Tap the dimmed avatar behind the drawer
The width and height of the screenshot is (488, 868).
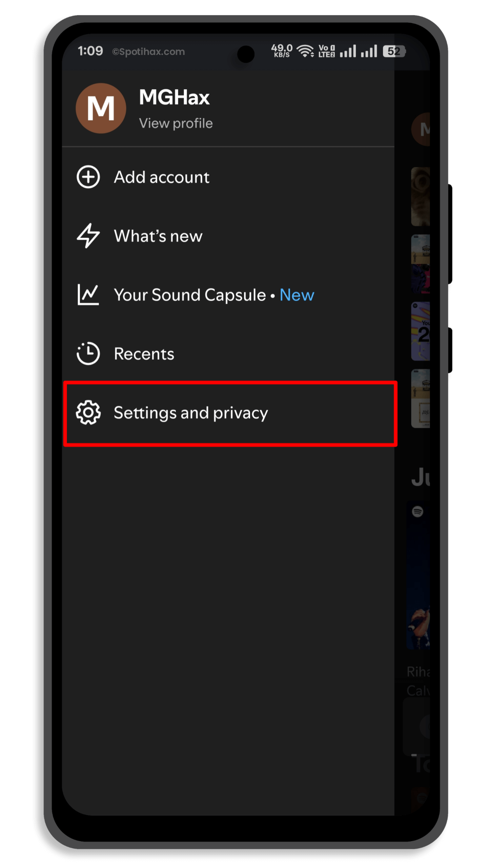[x=421, y=129]
